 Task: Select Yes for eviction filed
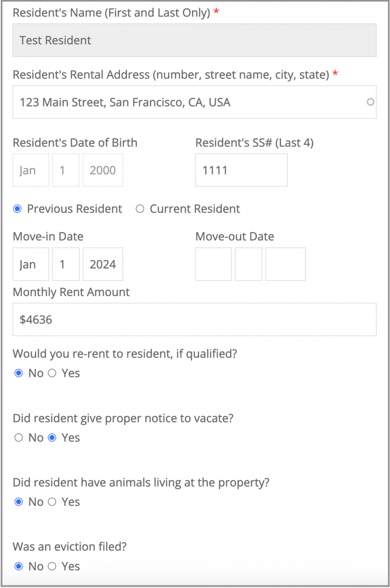click(52, 566)
